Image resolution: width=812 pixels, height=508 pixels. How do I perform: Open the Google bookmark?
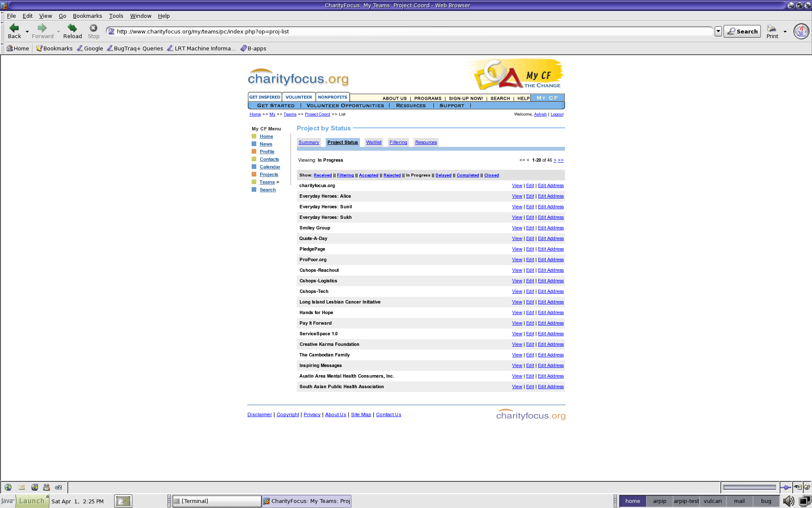90,48
